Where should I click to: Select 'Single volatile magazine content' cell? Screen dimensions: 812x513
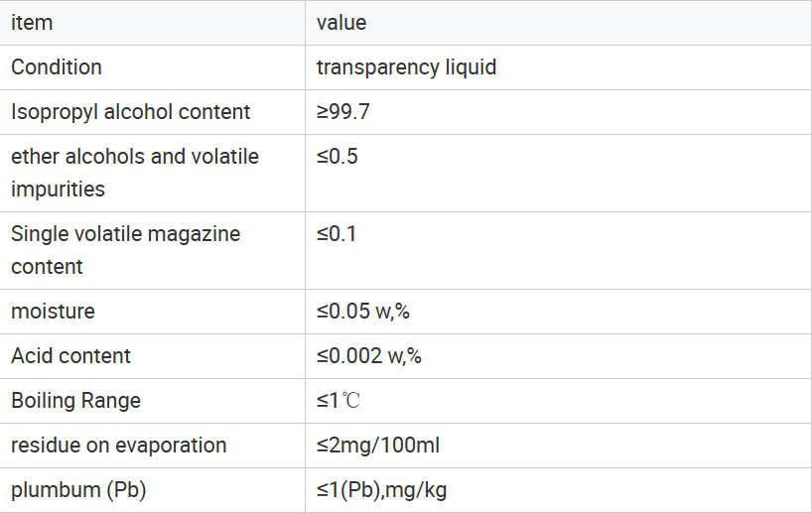coord(125,250)
